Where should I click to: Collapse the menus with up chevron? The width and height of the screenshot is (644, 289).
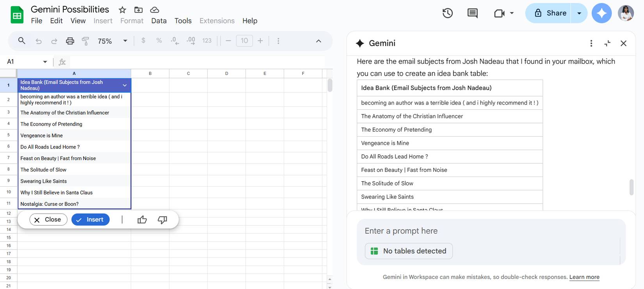click(318, 41)
